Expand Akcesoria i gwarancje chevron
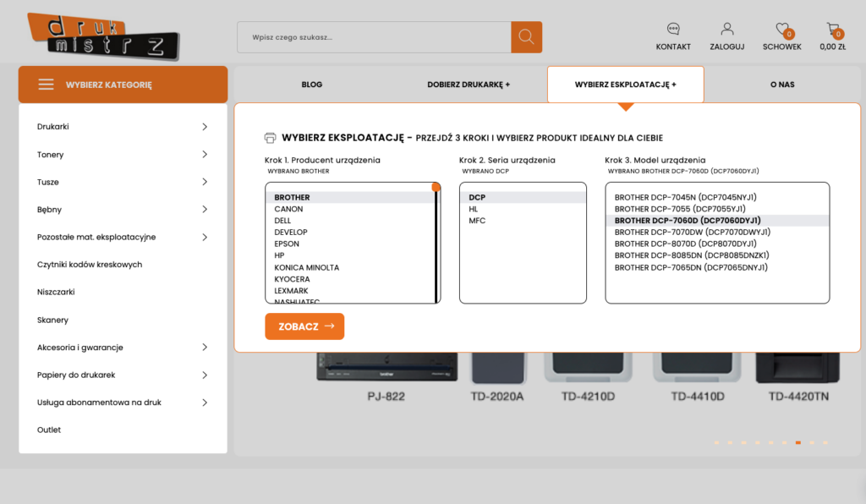Image resolution: width=866 pixels, height=504 pixels. click(x=205, y=348)
